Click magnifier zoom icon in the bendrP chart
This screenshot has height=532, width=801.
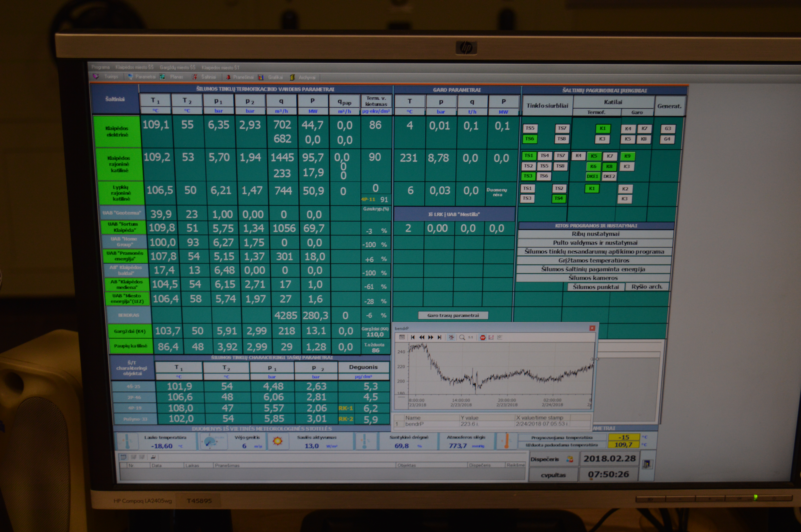click(462, 337)
